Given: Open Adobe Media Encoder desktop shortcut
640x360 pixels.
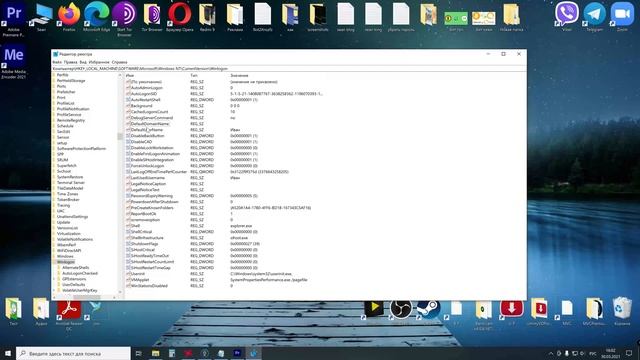Looking at the screenshot, I should pos(13,63).
